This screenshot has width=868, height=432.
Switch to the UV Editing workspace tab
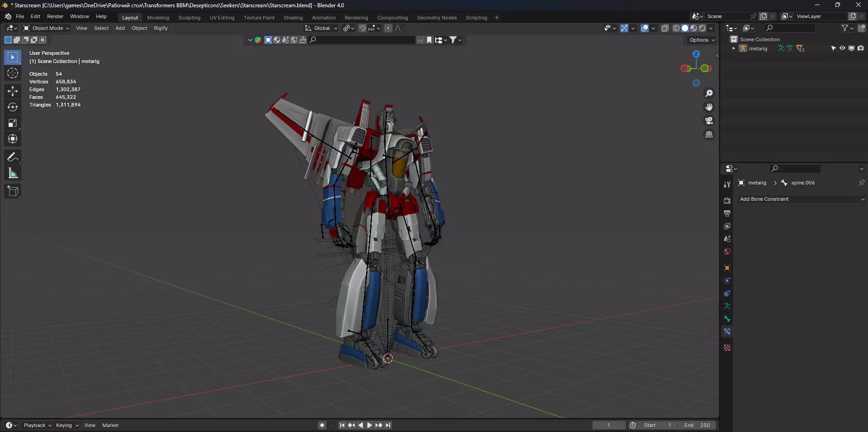point(222,18)
